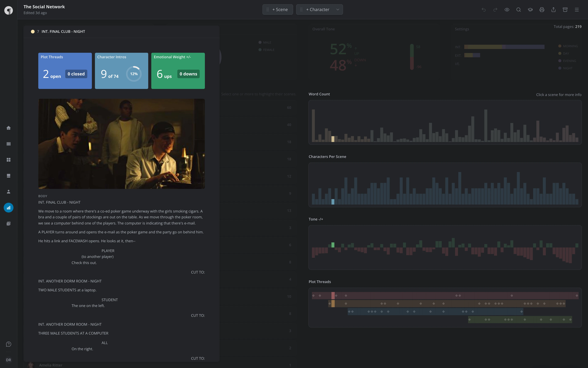The image size is (588, 368).
Task: Click the 12% progress ring
Action: (134, 74)
